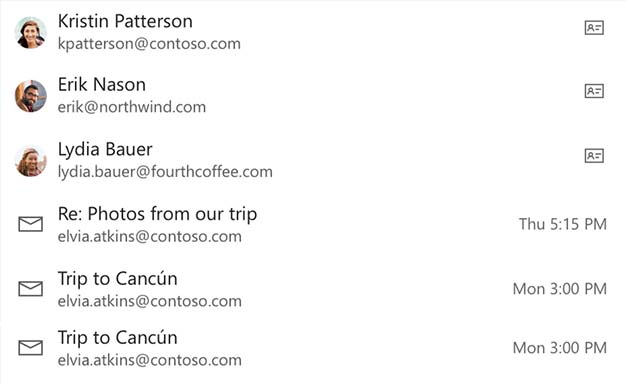The image size is (626, 384).
Task: Click the kpatterson@contoso.com address
Action: 149,44
